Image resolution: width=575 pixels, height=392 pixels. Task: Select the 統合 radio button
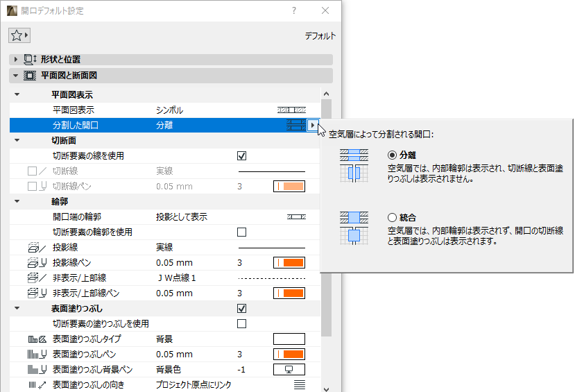pyautogui.click(x=392, y=217)
